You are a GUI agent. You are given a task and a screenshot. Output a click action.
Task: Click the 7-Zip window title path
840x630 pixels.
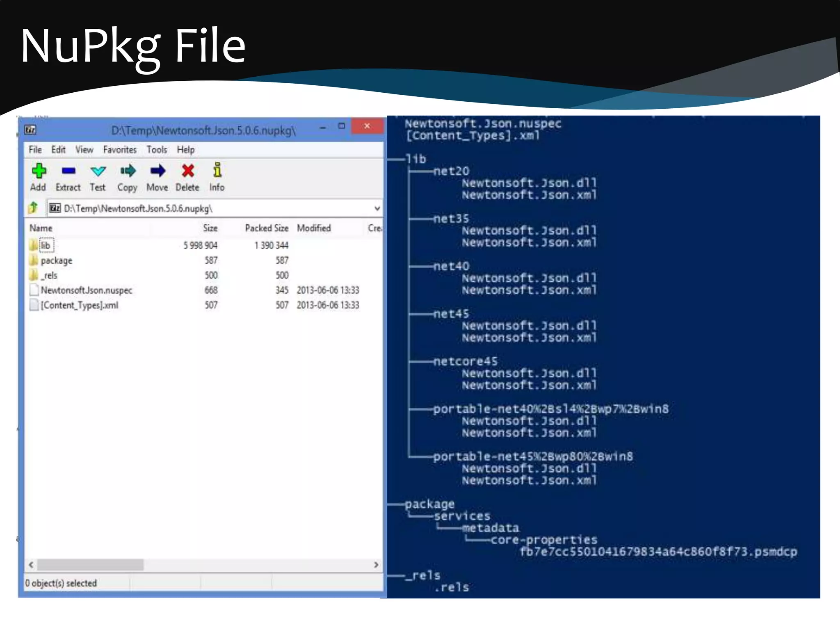pyautogui.click(x=203, y=130)
